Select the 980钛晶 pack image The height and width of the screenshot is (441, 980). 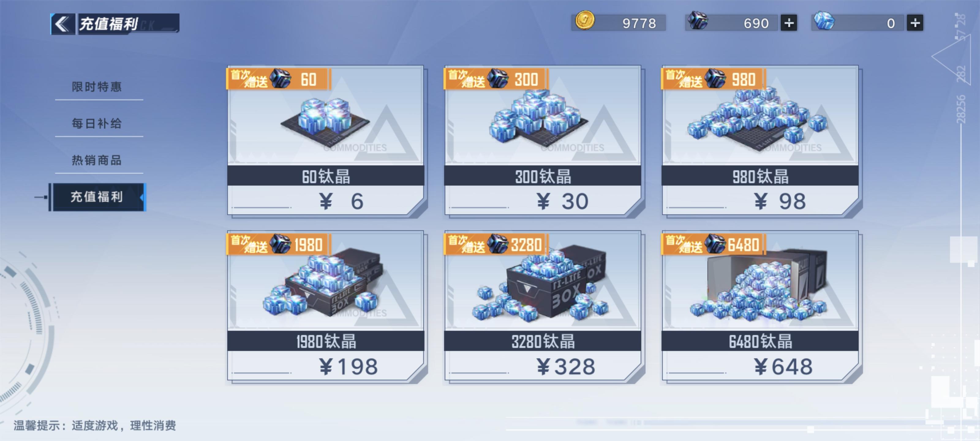pyautogui.click(x=760, y=116)
